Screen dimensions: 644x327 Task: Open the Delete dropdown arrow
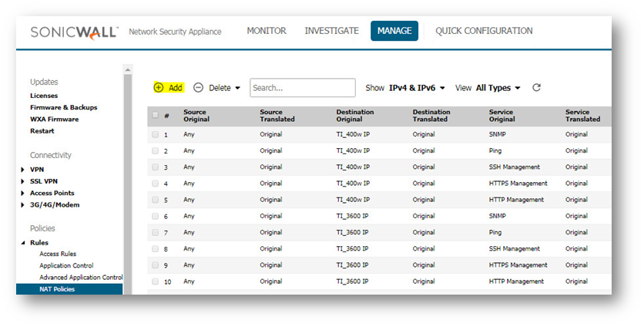click(237, 88)
